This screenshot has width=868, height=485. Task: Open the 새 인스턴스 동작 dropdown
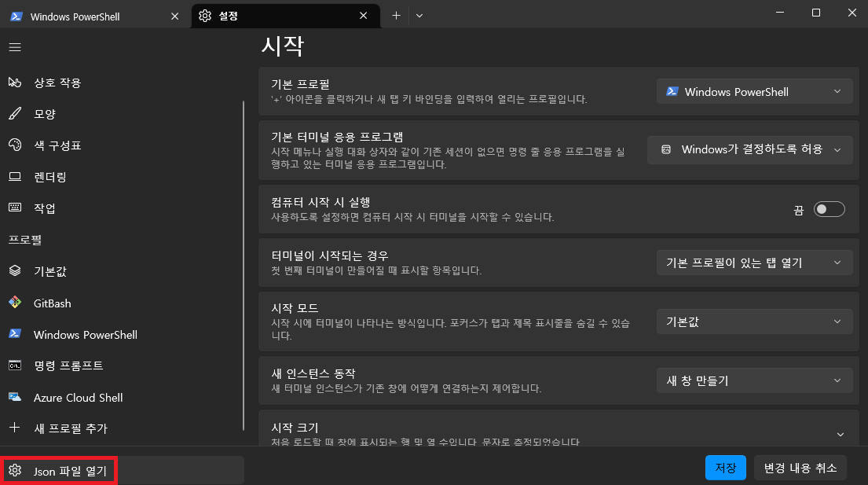(755, 380)
